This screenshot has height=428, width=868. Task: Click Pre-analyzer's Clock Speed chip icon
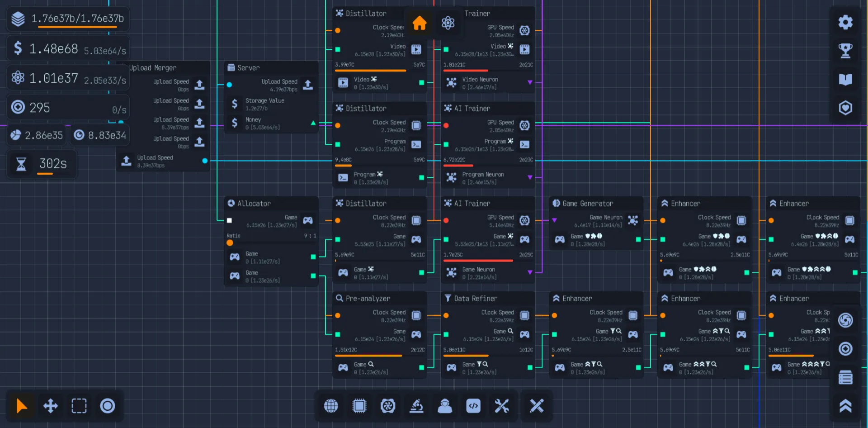416,315
